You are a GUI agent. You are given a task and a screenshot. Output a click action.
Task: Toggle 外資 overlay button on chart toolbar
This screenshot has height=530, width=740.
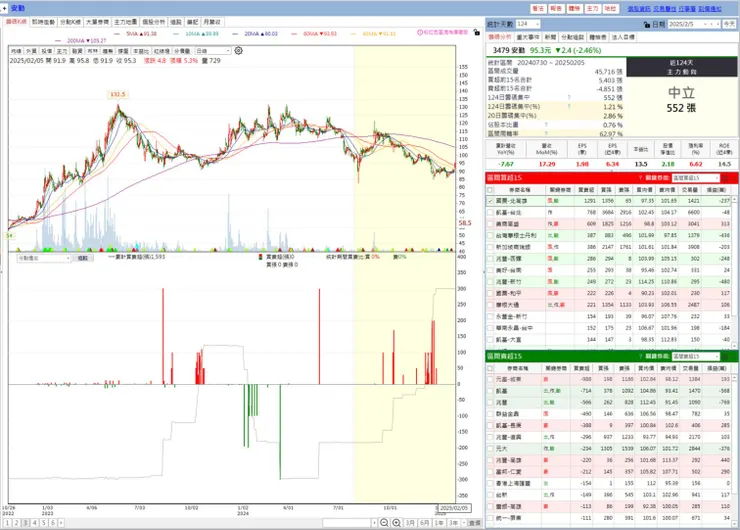31,50
